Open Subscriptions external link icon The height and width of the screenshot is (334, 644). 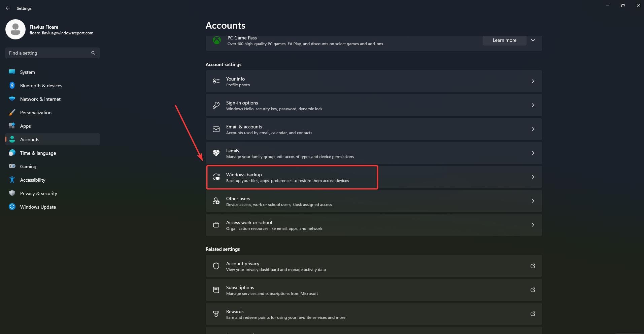click(x=533, y=290)
